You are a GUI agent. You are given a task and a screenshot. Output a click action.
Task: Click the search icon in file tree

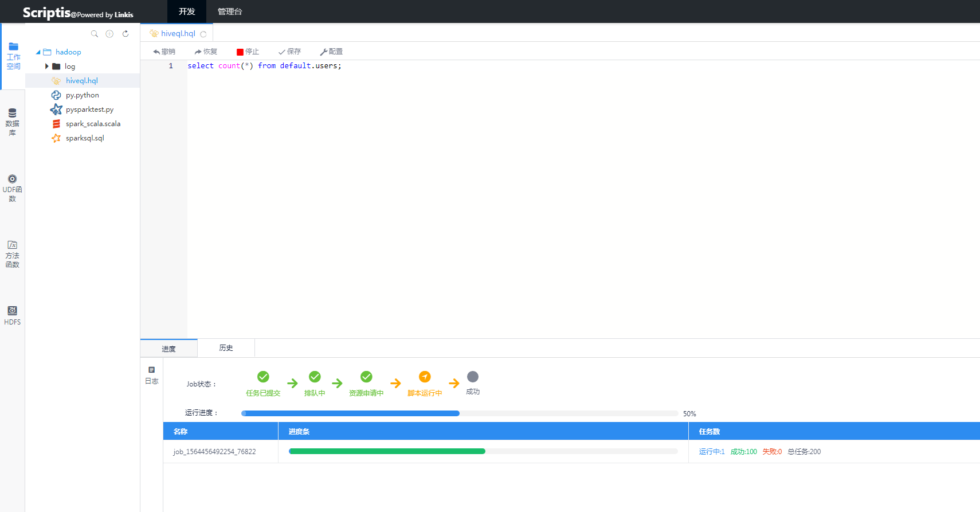click(95, 34)
